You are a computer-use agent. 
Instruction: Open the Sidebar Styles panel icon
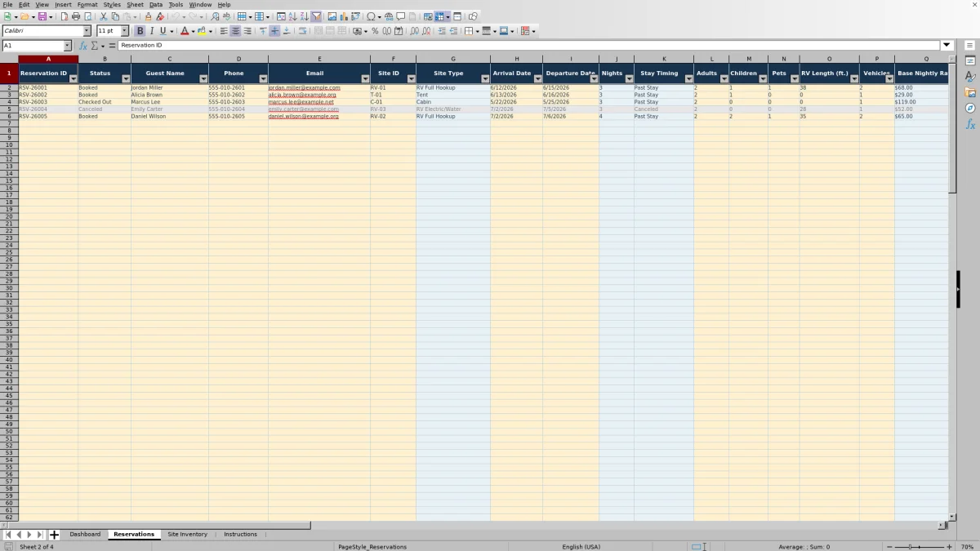970,77
